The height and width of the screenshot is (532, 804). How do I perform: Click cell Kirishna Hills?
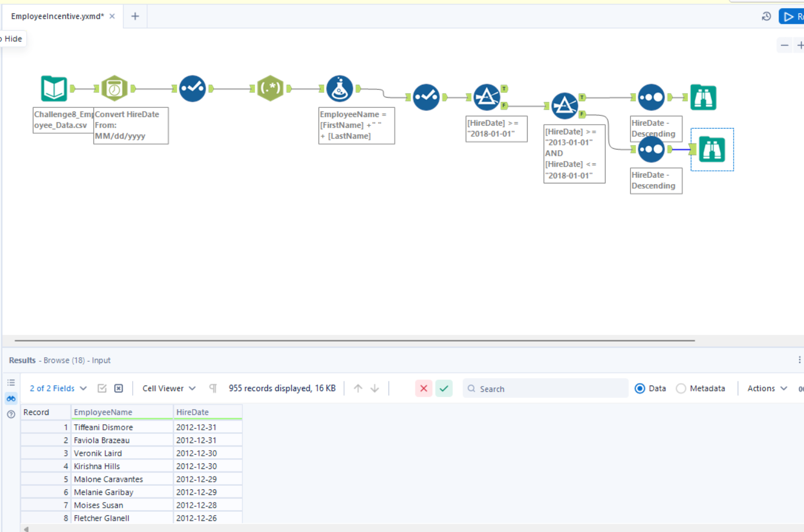click(122, 466)
